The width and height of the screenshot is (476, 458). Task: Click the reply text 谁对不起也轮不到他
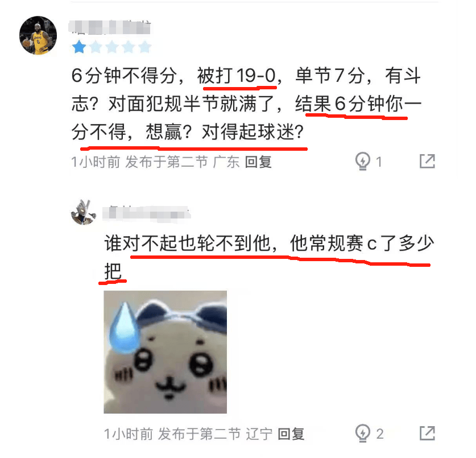point(187,243)
